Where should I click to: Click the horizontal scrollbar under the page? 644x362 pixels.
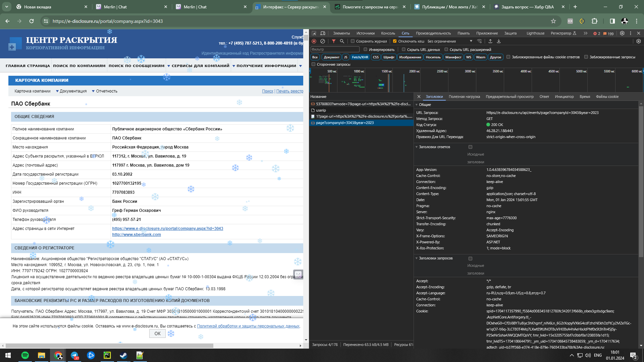coord(109,346)
